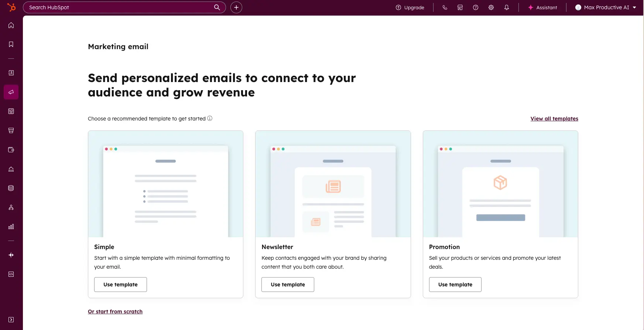Click the Upgrade button
This screenshot has width=644, height=330.
pyautogui.click(x=410, y=7)
